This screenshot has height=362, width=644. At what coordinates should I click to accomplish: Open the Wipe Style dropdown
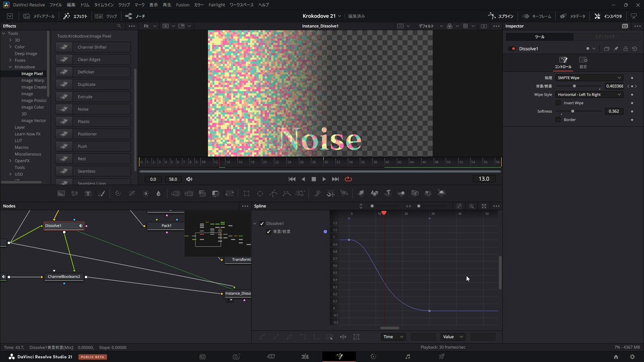[589, 94]
